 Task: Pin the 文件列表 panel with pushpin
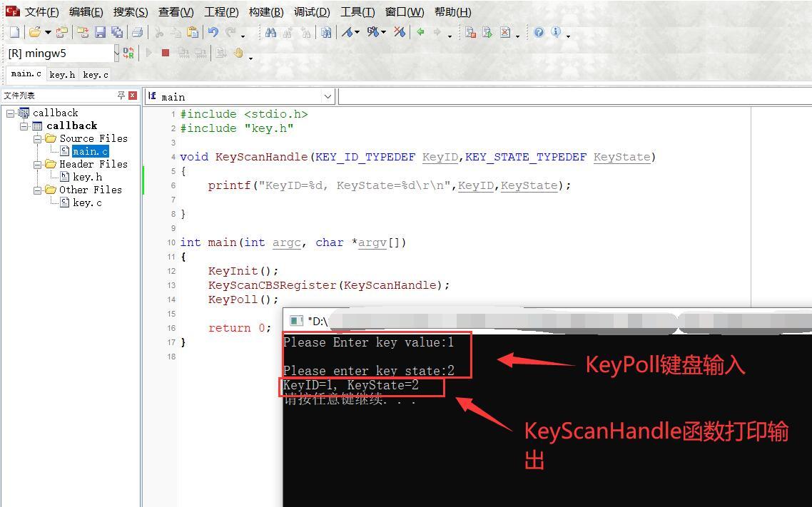121,95
